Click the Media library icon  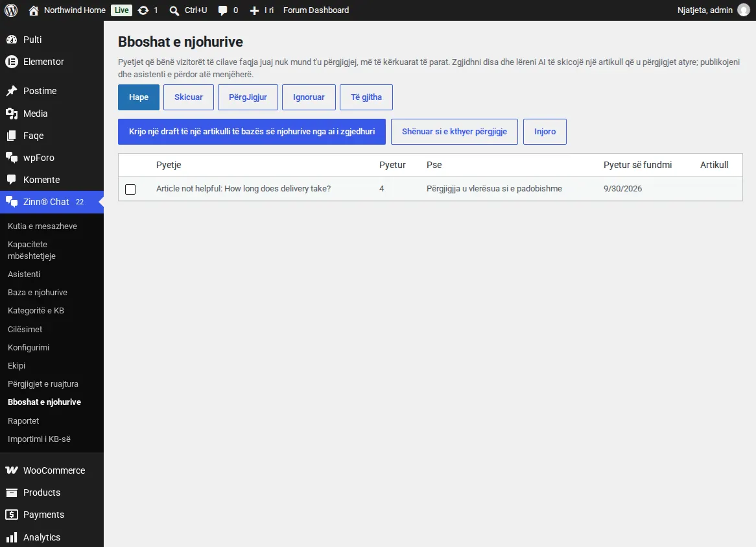coord(12,114)
